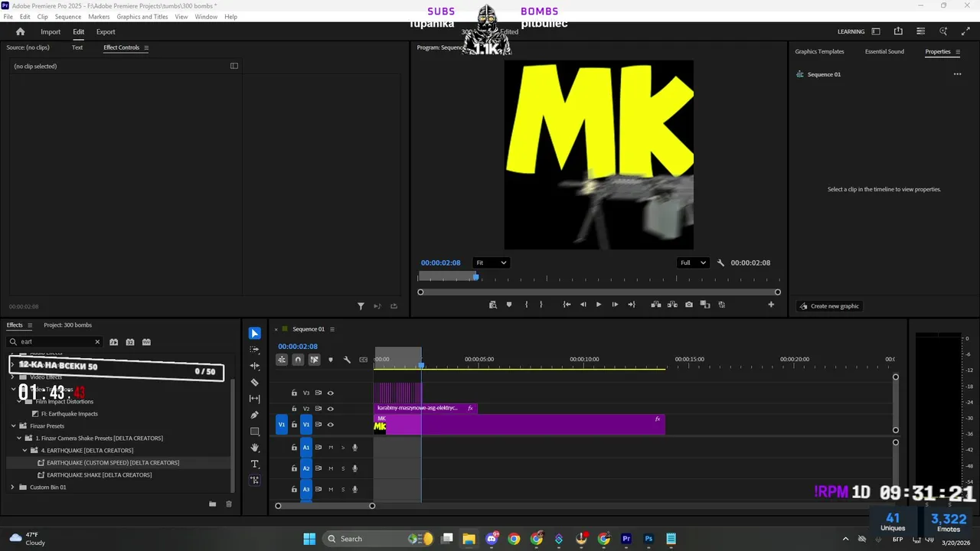Toggle V2 track output eye

click(x=330, y=409)
